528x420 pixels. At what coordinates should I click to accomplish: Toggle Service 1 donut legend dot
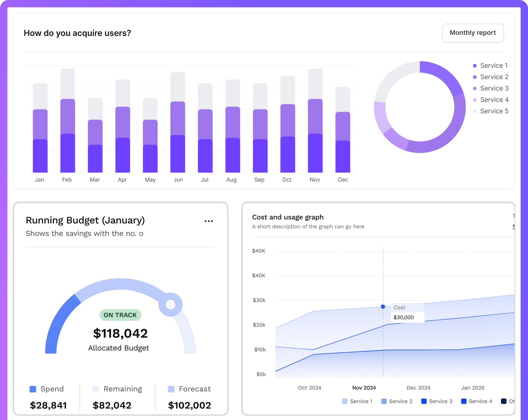[475, 66]
